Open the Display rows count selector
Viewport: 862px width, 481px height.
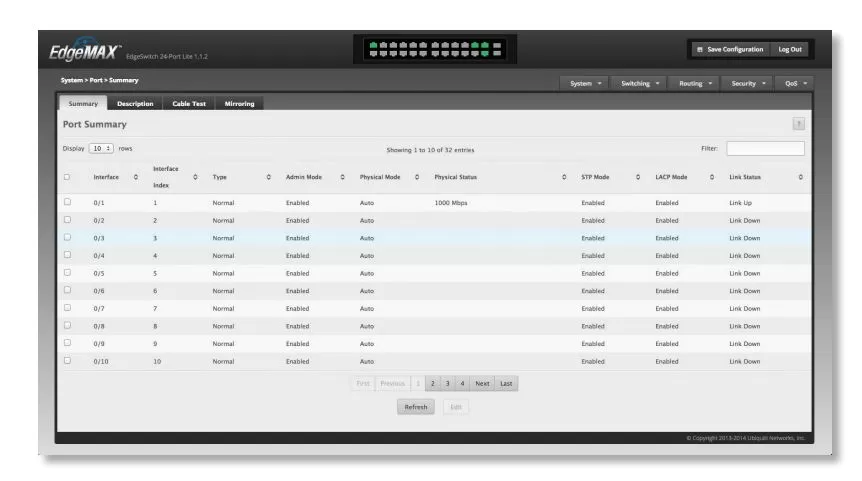(101, 148)
